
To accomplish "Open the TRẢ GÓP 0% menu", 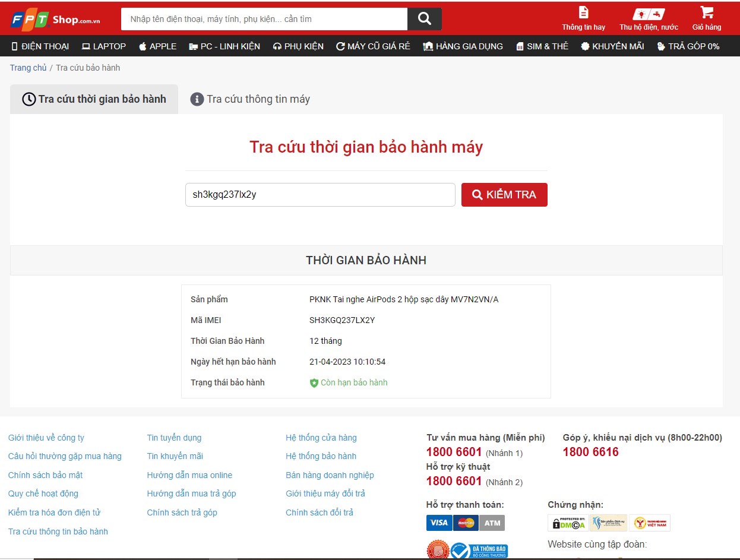I will [x=688, y=46].
